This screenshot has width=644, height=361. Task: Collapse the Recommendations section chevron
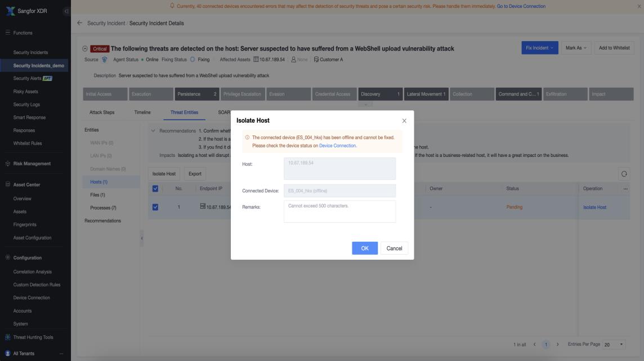(153, 131)
